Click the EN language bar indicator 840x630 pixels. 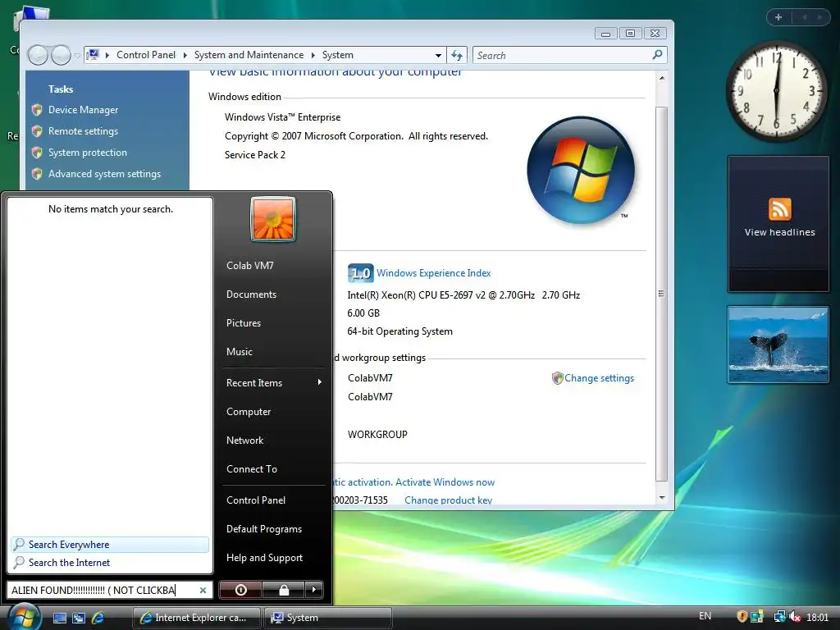point(705,616)
